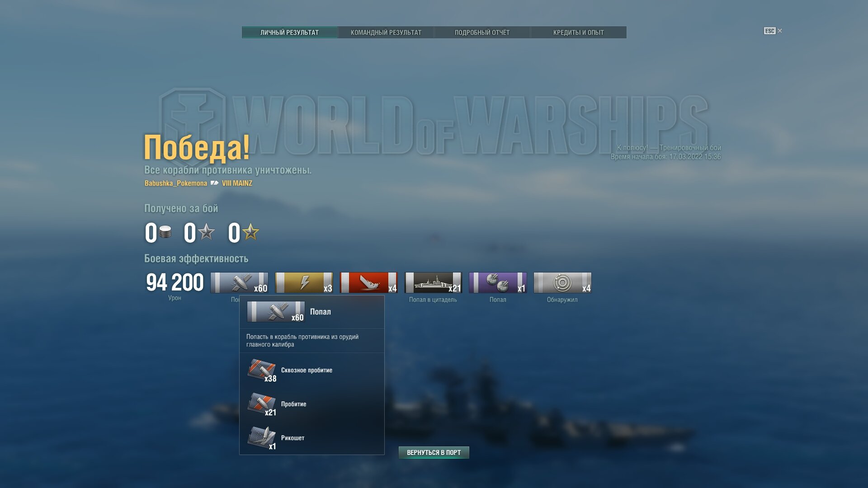Click the citadel hits x21 ribbon
The image size is (868, 488).
[433, 283]
